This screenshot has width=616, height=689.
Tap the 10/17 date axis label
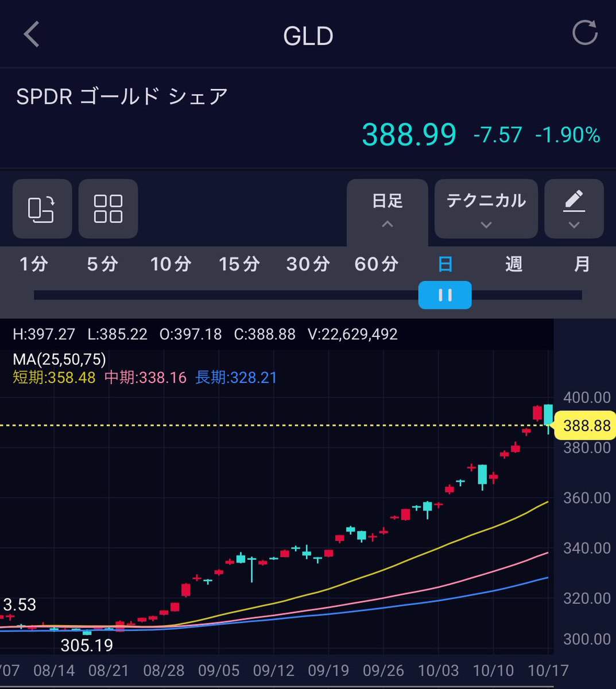[x=548, y=670]
